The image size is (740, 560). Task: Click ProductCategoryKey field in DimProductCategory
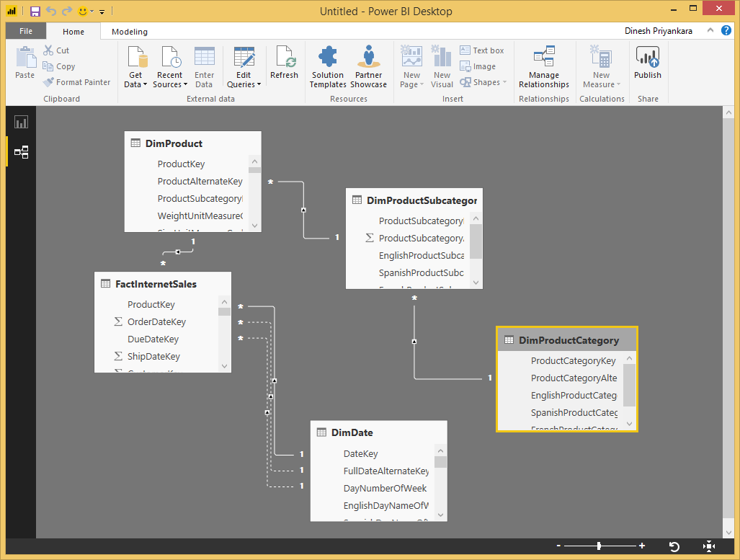click(574, 361)
